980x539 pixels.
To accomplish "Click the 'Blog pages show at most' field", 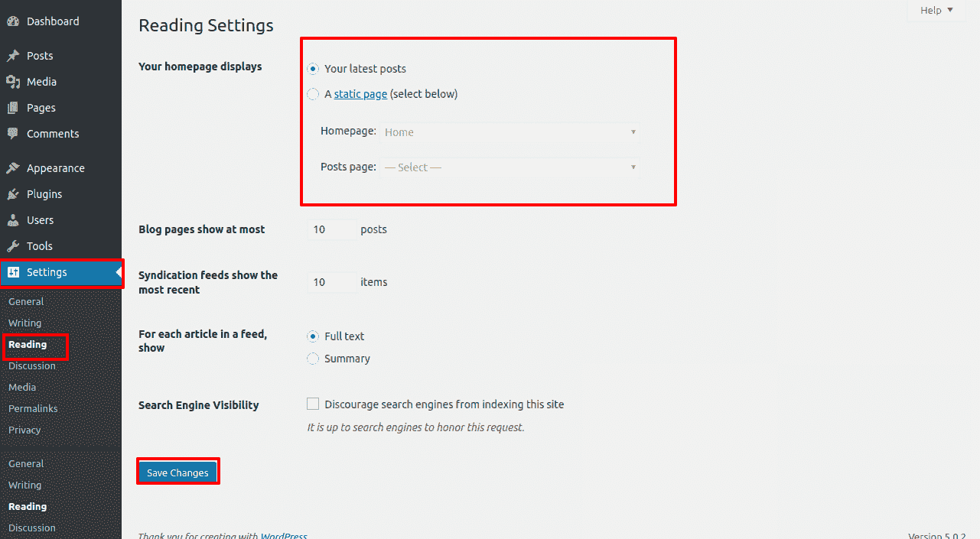I will pyautogui.click(x=332, y=229).
